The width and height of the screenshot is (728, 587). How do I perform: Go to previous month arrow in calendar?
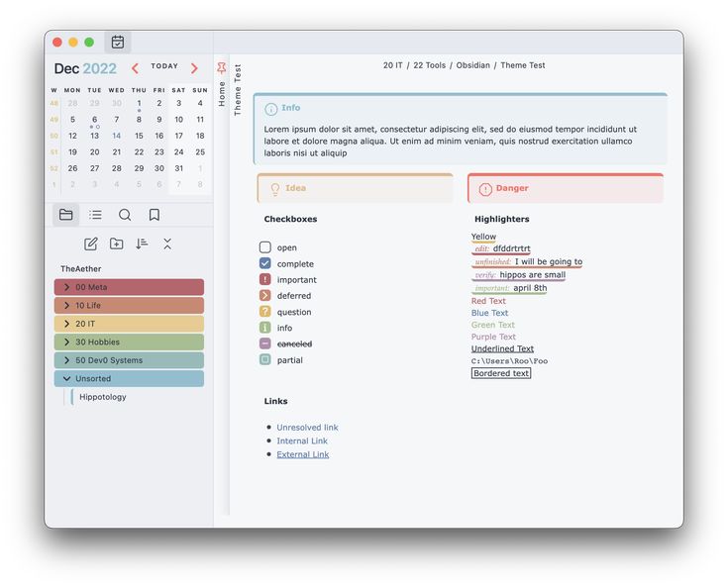pyautogui.click(x=136, y=68)
